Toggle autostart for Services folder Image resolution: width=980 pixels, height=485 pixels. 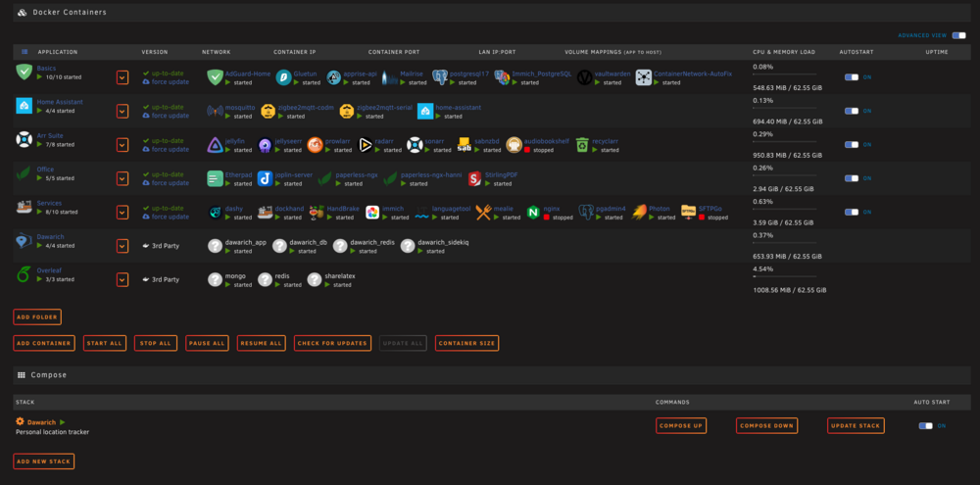tap(852, 212)
